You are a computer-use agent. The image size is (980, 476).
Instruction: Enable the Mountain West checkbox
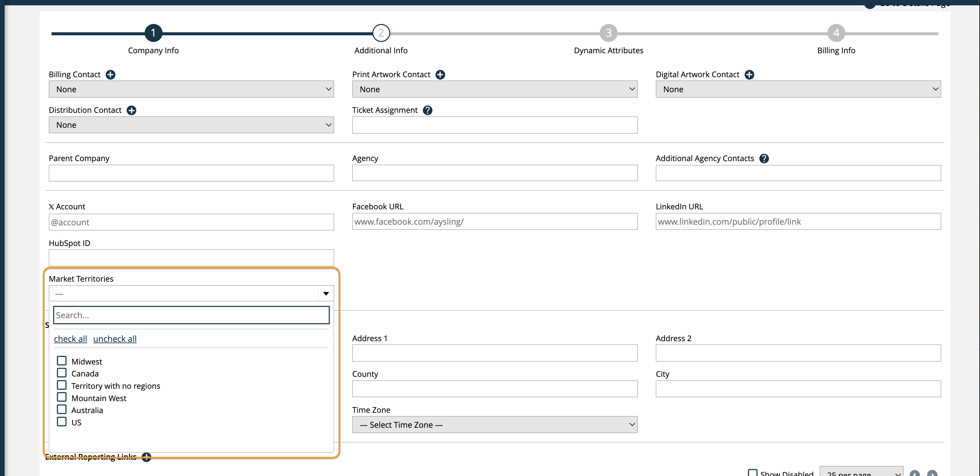[61, 397]
